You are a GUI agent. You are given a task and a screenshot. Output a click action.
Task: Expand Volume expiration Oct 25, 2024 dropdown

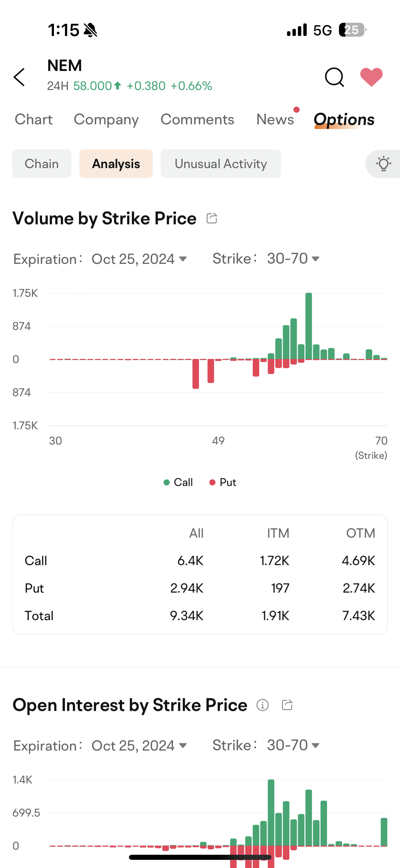click(x=139, y=259)
